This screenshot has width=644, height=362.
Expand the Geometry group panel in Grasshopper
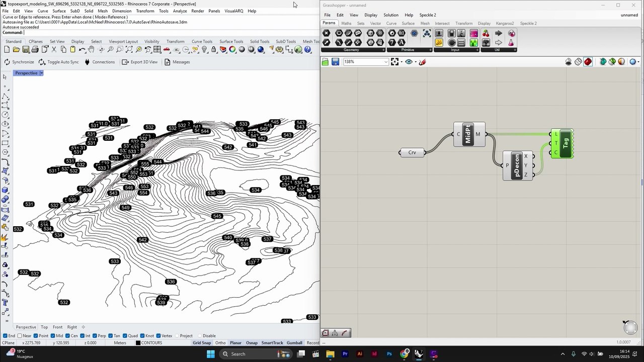[x=383, y=50]
